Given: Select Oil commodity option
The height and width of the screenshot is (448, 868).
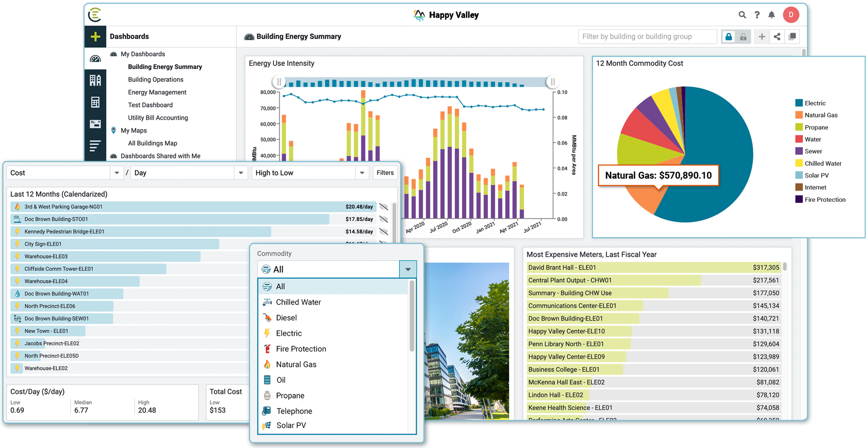Looking at the screenshot, I should 333,380.
